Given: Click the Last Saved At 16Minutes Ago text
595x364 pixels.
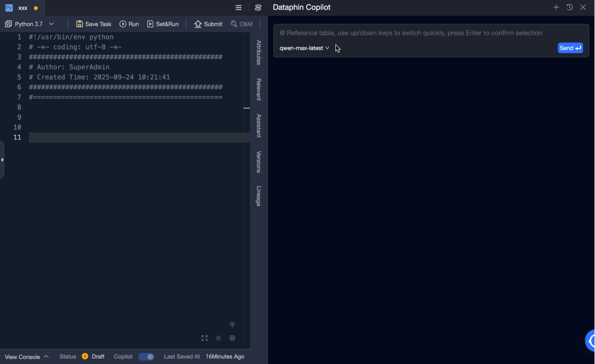Looking at the screenshot, I should [204, 357].
